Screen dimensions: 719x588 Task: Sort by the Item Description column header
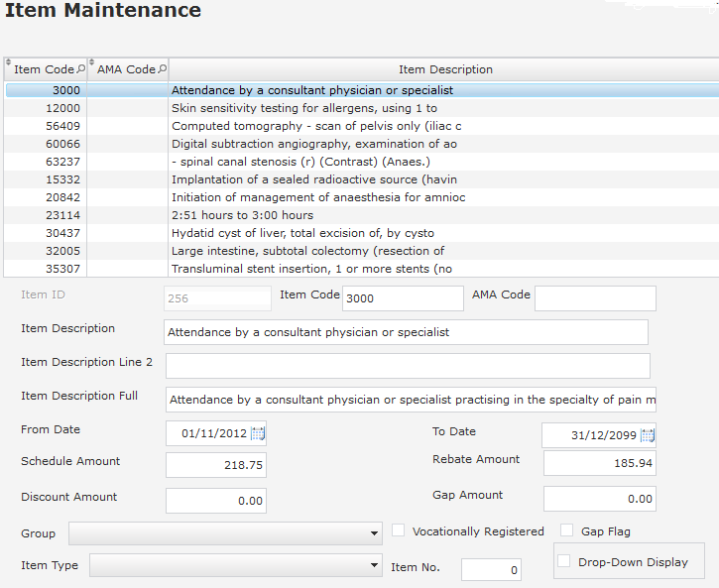point(445,69)
